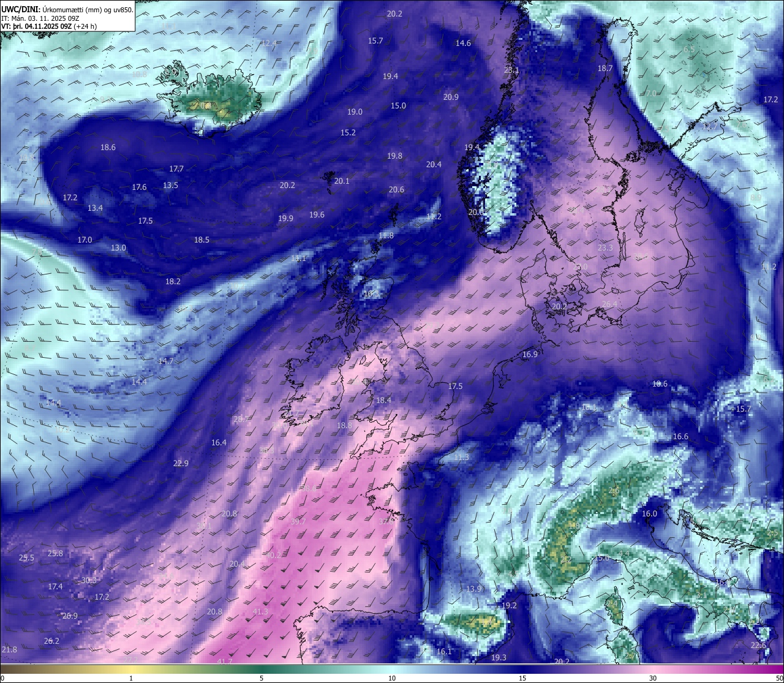Click the colorbar tick label 30
784x683 pixels.
[x=653, y=678]
